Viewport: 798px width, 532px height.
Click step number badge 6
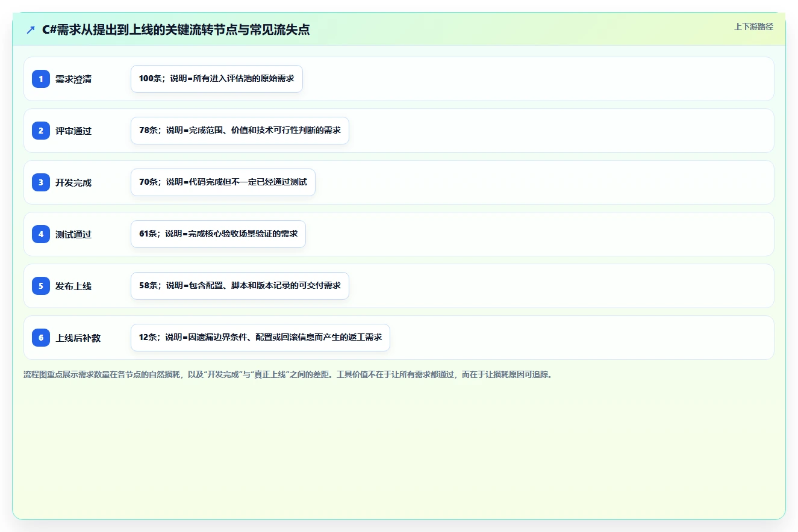click(x=41, y=338)
